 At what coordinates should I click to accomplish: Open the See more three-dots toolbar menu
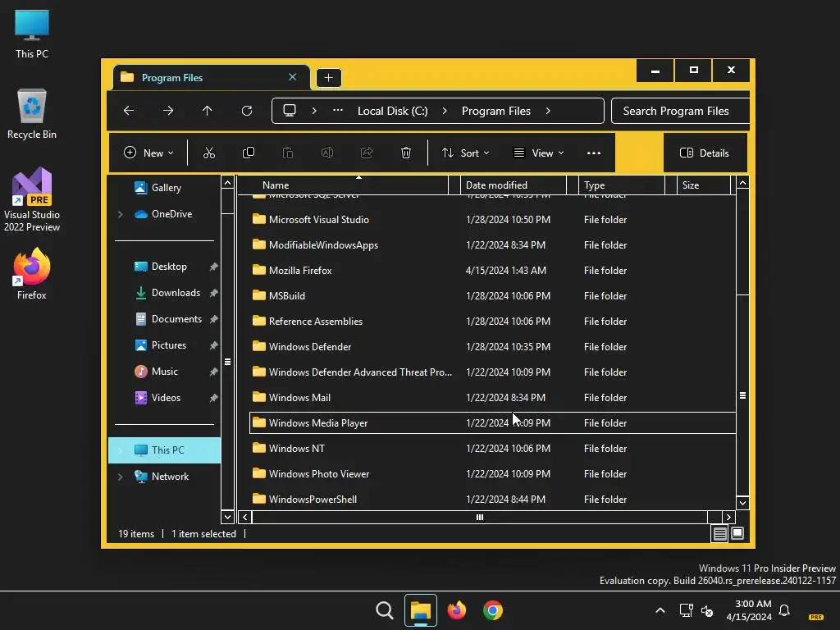(594, 153)
